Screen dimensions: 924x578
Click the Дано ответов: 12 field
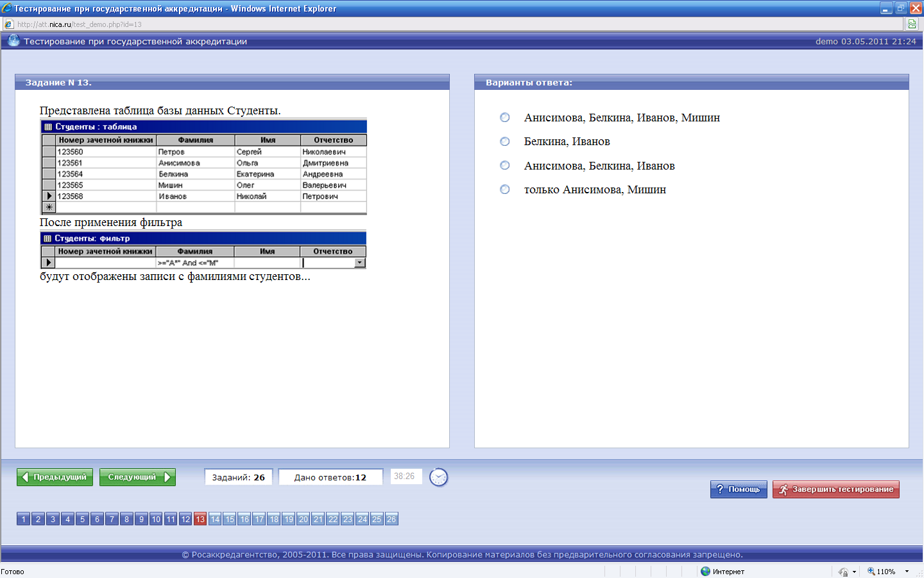330,477
